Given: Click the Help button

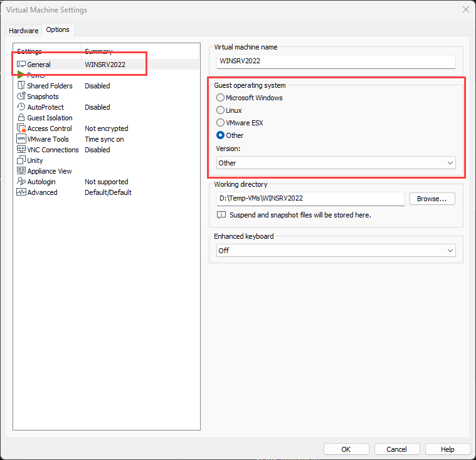Looking at the screenshot, I should click(447, 449).
